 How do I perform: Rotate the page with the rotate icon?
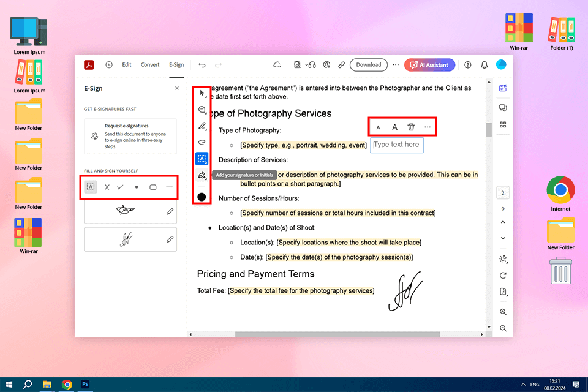coord(503,276)
